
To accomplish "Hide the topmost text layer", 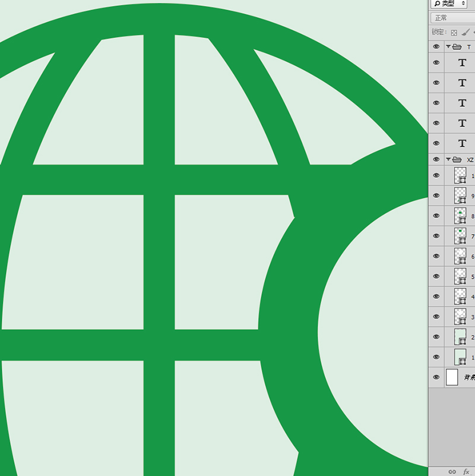I will (436, 62).
